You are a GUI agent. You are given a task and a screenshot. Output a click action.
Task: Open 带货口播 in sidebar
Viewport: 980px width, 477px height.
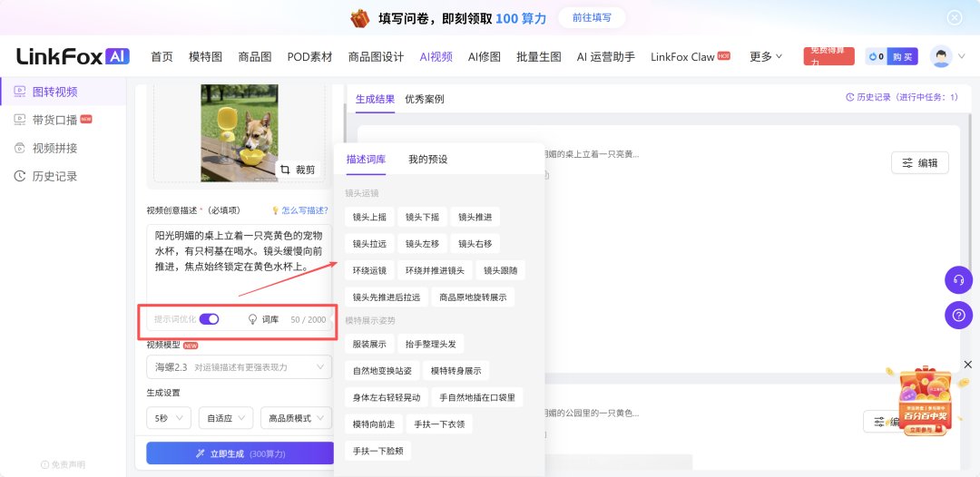coord(54,120)
